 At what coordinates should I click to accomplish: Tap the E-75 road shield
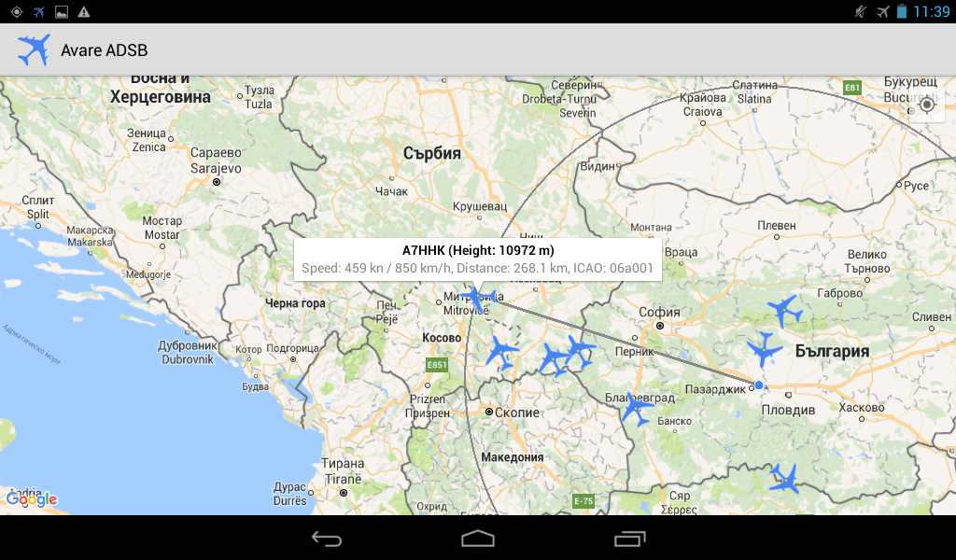[583, 501]
